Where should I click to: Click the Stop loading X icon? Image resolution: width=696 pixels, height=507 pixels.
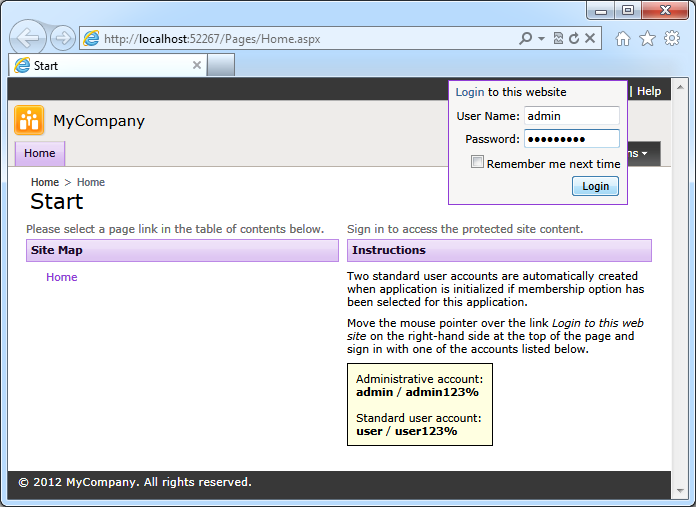pos(590,39)
